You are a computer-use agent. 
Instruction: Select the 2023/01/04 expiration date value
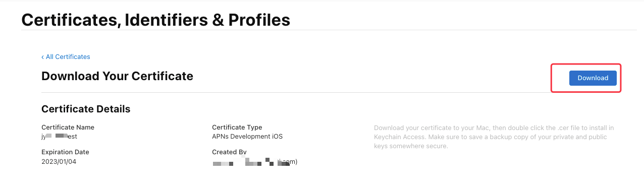(x=59, y=162)
